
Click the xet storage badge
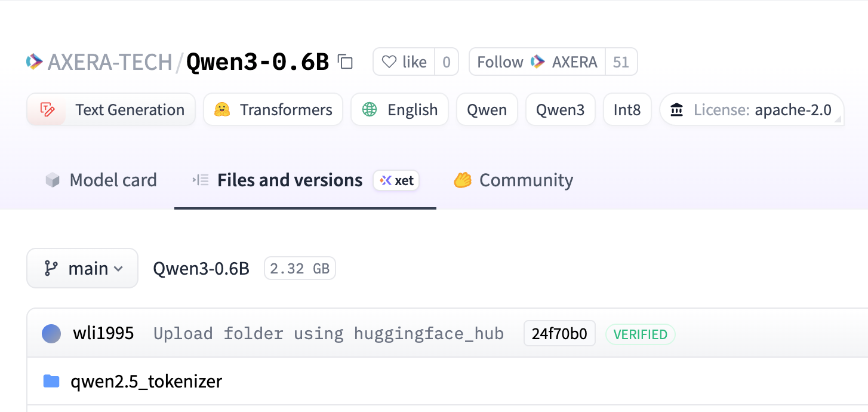[396, 180]
